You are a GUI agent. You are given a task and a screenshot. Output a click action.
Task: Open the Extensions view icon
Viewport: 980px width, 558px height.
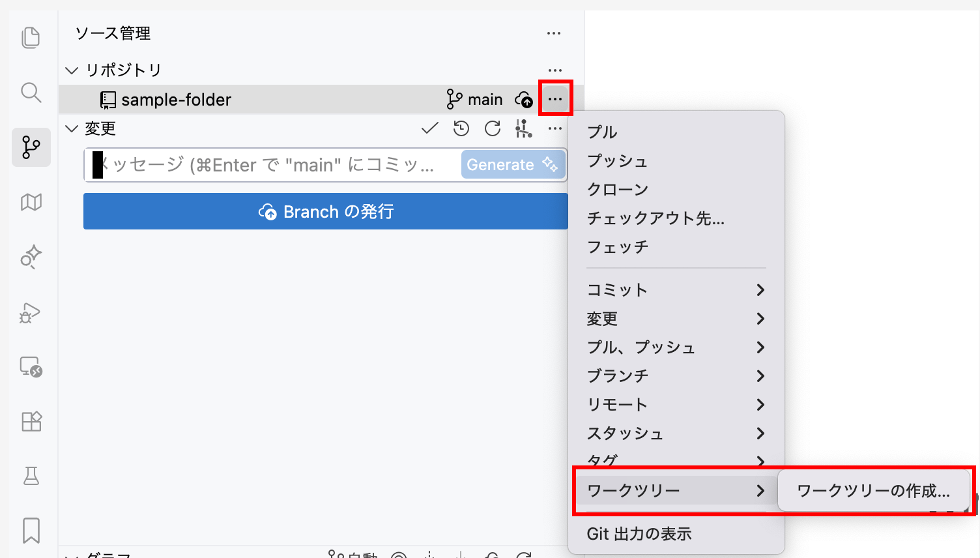coord(31,422)
